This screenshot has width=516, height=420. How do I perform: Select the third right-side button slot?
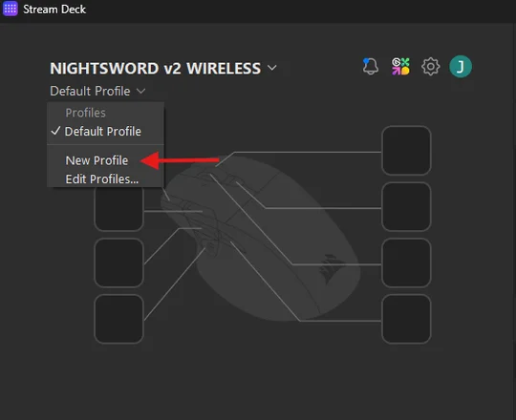coord(406,262)
